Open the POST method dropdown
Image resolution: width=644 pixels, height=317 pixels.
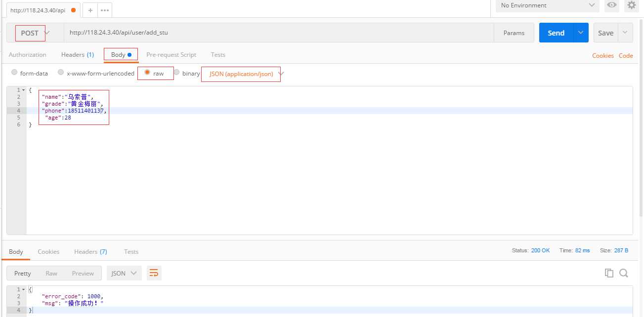click(x=35, y=33)
